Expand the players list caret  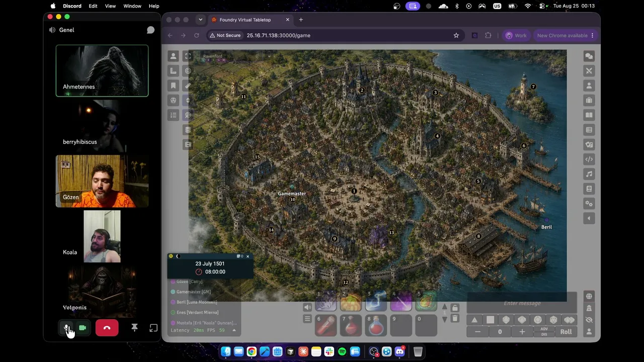234,330
